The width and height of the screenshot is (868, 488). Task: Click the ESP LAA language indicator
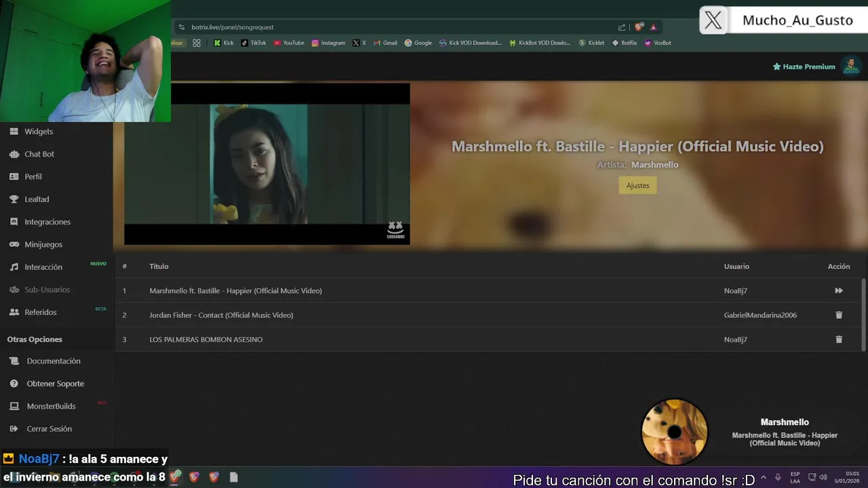coord(795,477)
